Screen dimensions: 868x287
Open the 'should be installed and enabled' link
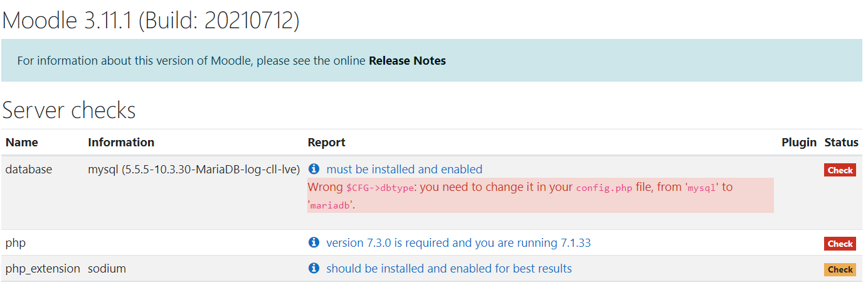pos(449,268)
